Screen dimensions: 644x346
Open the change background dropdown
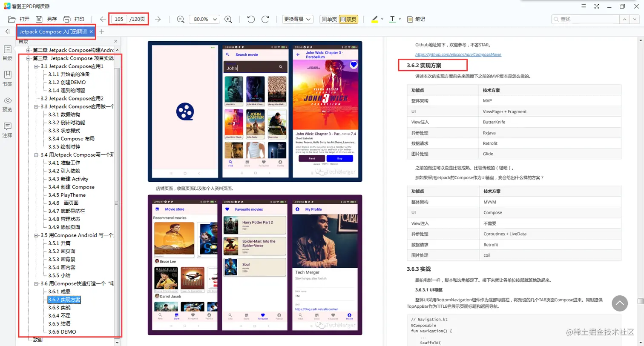point(298,19)
